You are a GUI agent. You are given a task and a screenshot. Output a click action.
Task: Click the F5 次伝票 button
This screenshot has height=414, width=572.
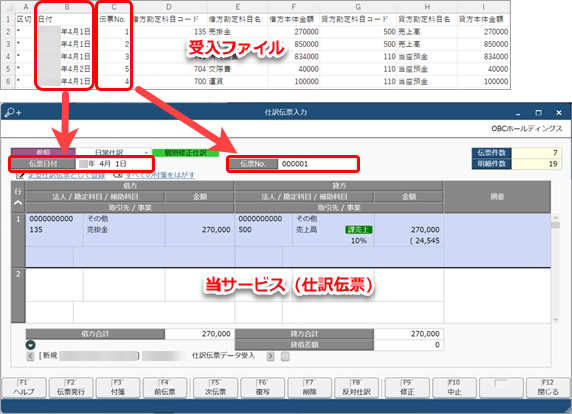216,388
